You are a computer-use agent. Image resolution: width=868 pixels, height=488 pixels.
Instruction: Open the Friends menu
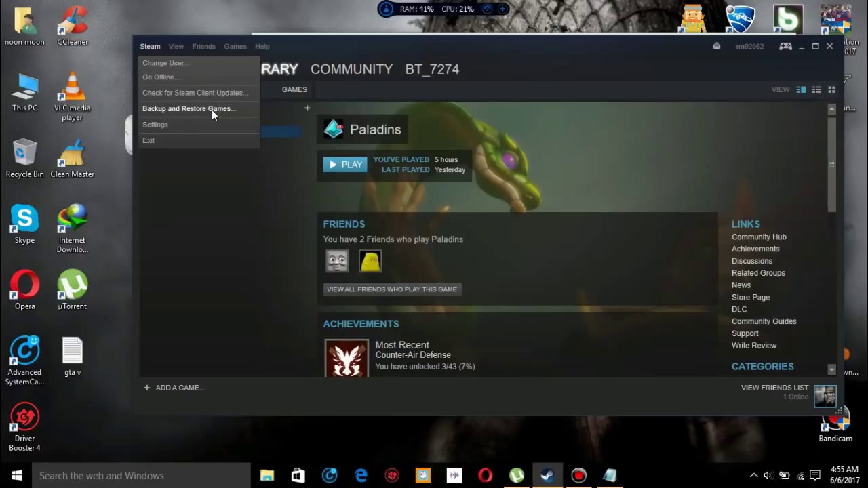(203, 46)
